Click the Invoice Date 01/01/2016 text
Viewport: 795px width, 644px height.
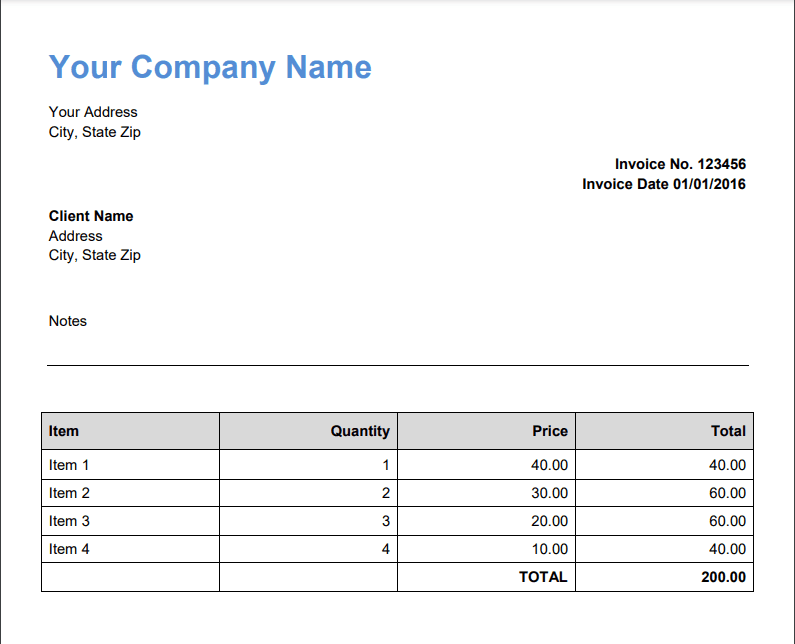tap(664, 184)
